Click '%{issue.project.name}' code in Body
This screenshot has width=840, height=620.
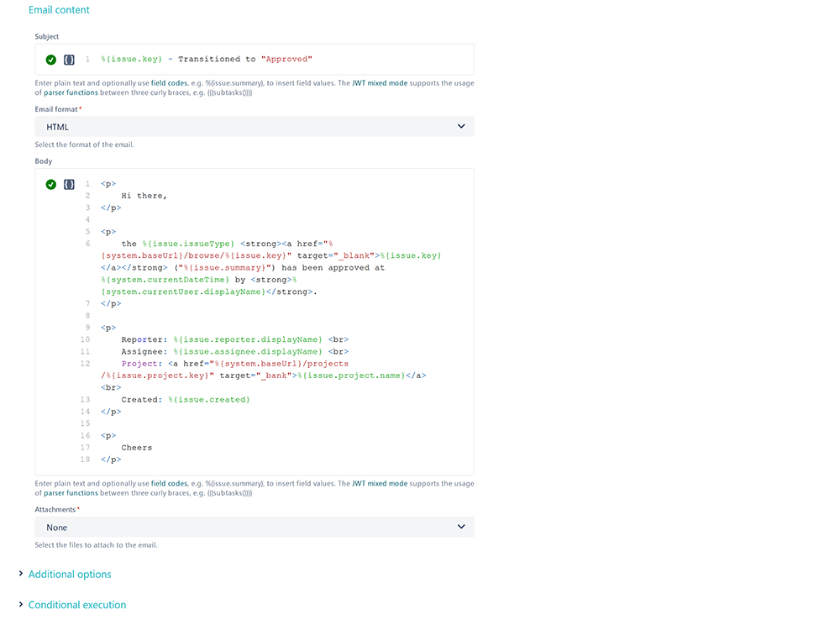click(351, 376)
